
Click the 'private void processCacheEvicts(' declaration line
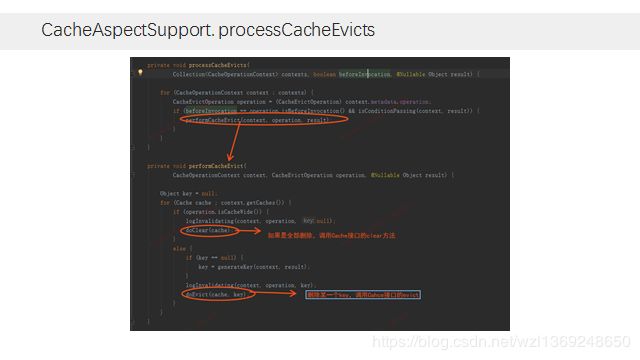pos(198,65)
